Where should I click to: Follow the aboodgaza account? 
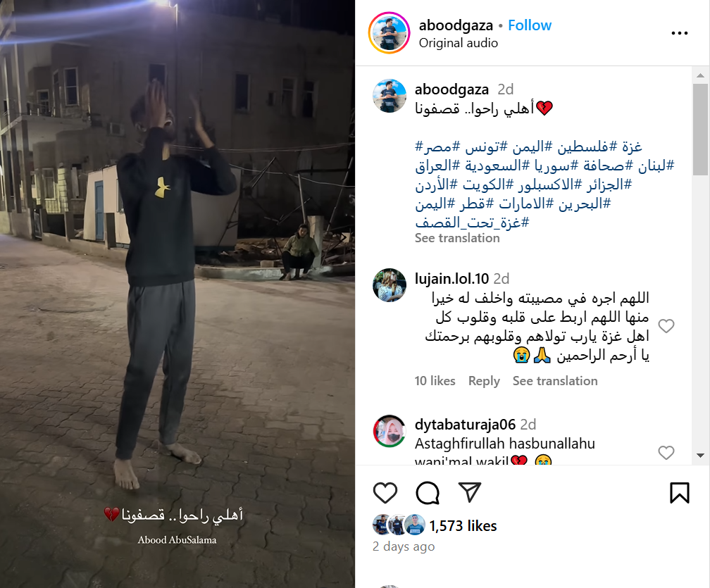pos(530,25)
